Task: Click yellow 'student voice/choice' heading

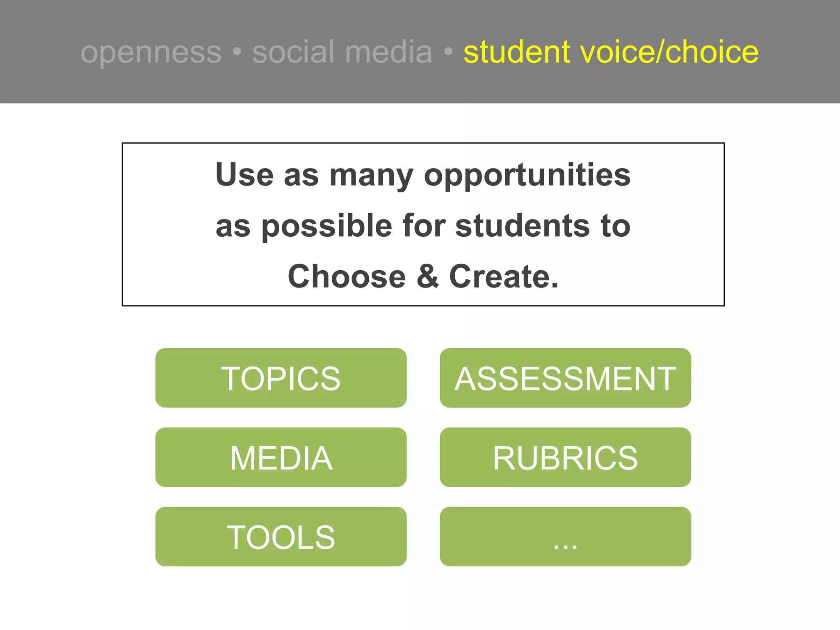Action: [x=611, y=52]
